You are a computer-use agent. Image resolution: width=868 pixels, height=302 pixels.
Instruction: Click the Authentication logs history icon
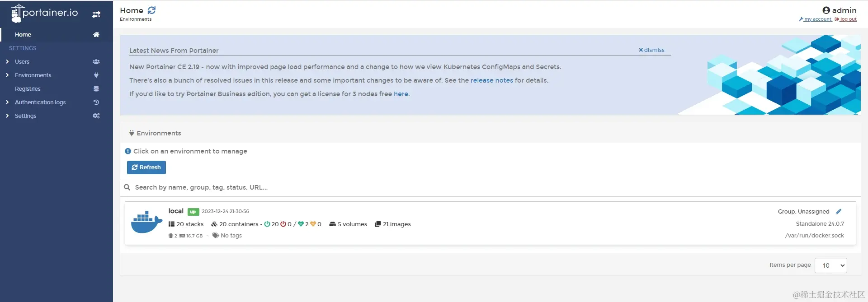point(96,102)
